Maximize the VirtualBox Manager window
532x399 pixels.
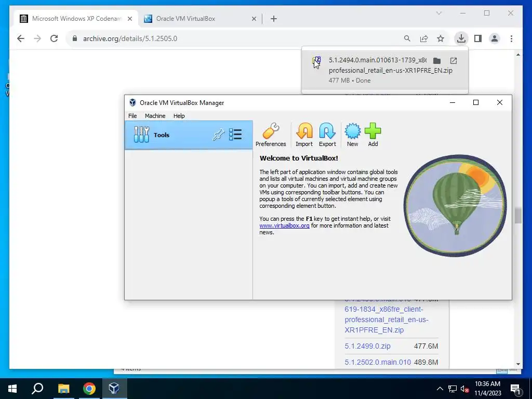click(x=476, y=102)
